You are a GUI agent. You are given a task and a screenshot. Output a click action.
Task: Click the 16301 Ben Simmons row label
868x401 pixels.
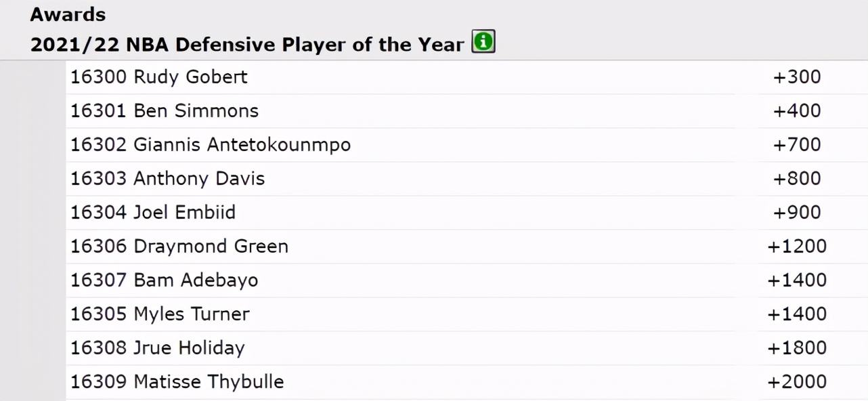[165, 111]
